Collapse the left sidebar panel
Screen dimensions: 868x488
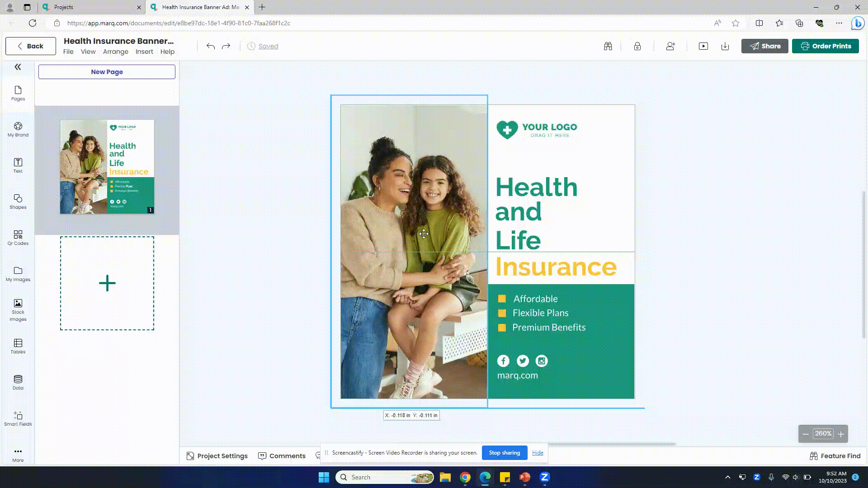18,67
